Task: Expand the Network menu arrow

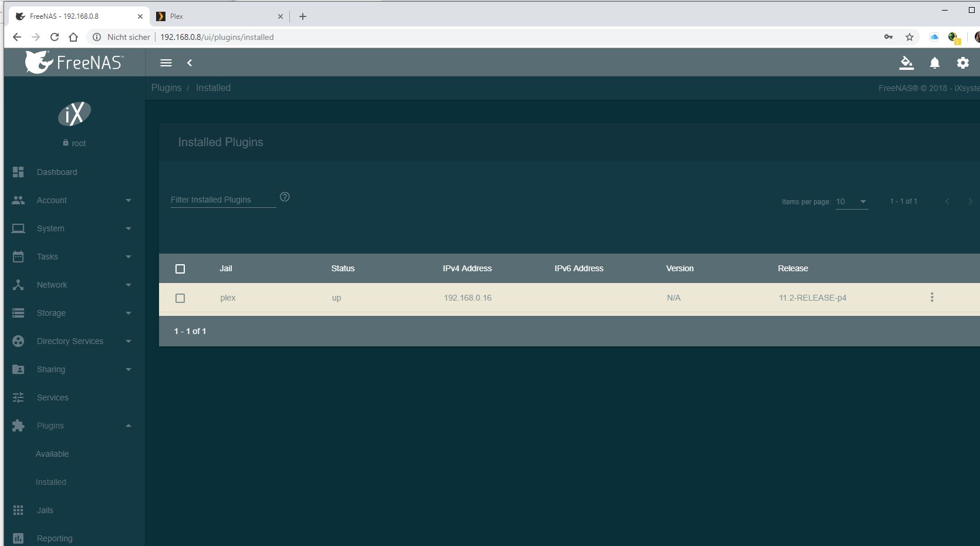Action: (129, 285)
